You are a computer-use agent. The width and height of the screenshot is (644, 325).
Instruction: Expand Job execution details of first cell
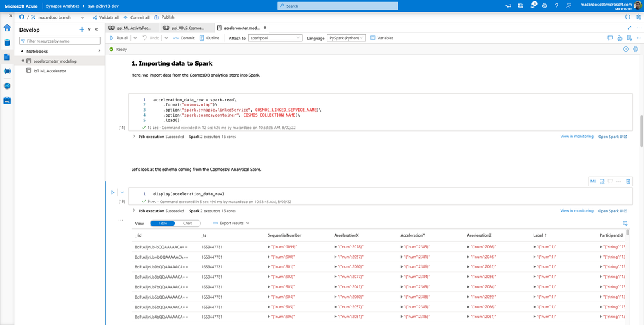133,137
